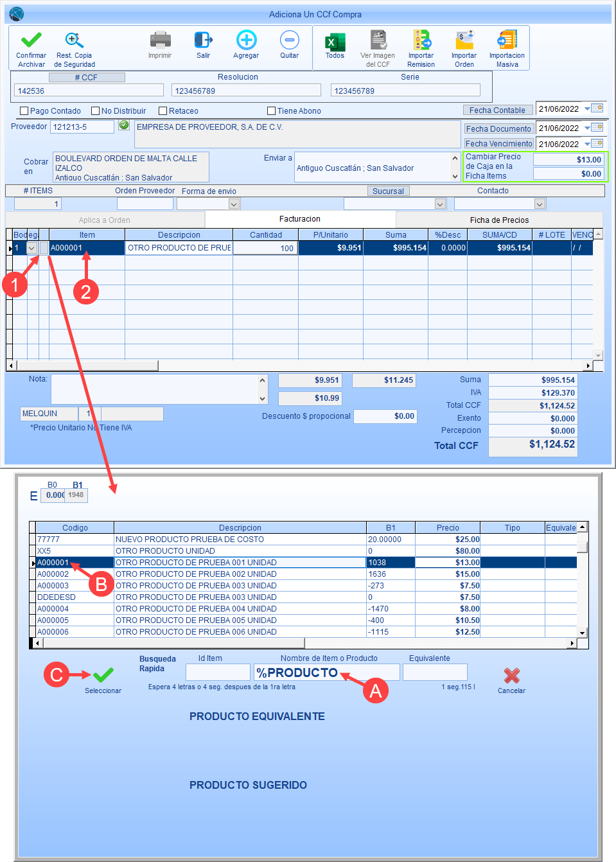
Task: Toggle the Pago Contado checkbox
Action: (24, 111)
